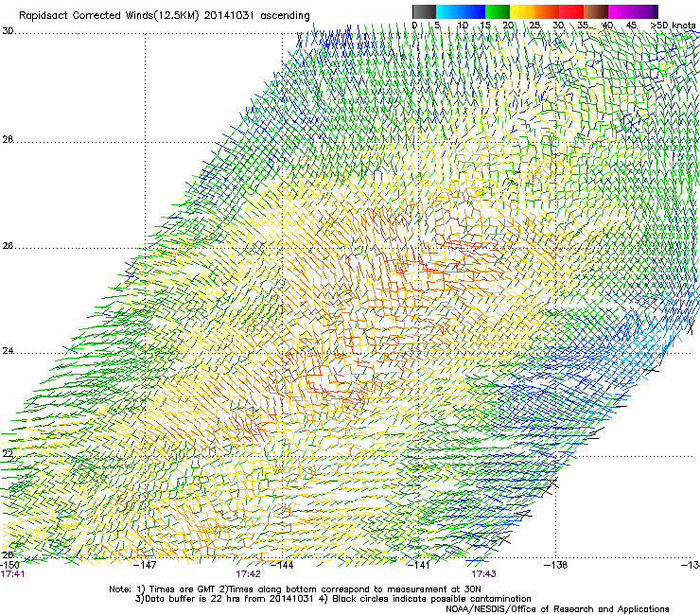
Task: Click the green 15-20 knots legend swatch
Action: [x=498, y=11]
